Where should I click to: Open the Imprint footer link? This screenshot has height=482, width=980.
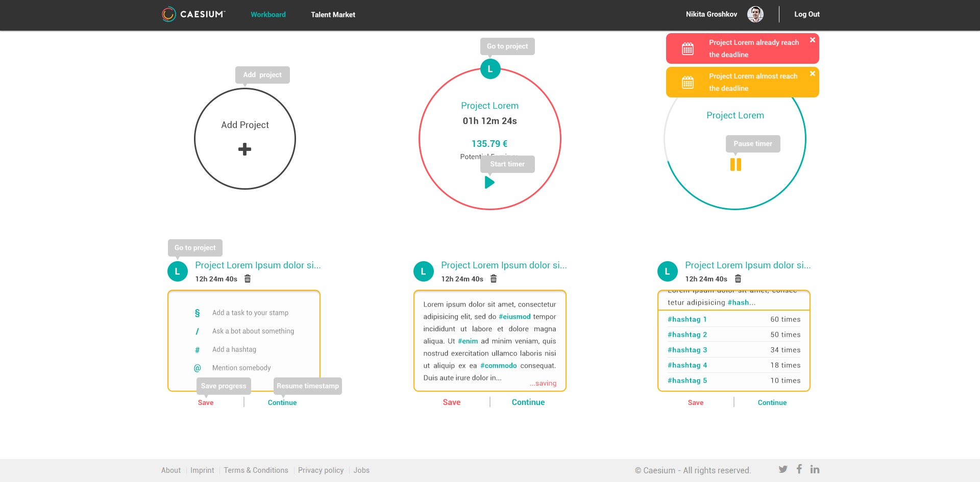tap(202, 470)
